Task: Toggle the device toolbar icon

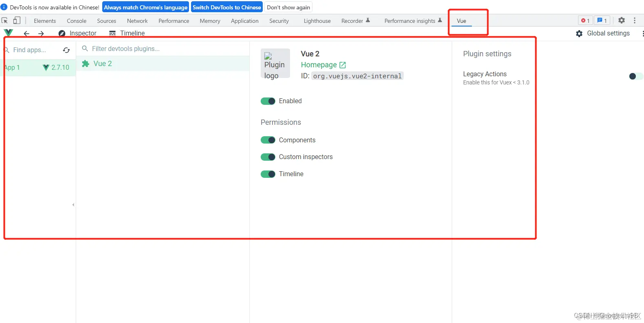Action: tap(17, 20)
